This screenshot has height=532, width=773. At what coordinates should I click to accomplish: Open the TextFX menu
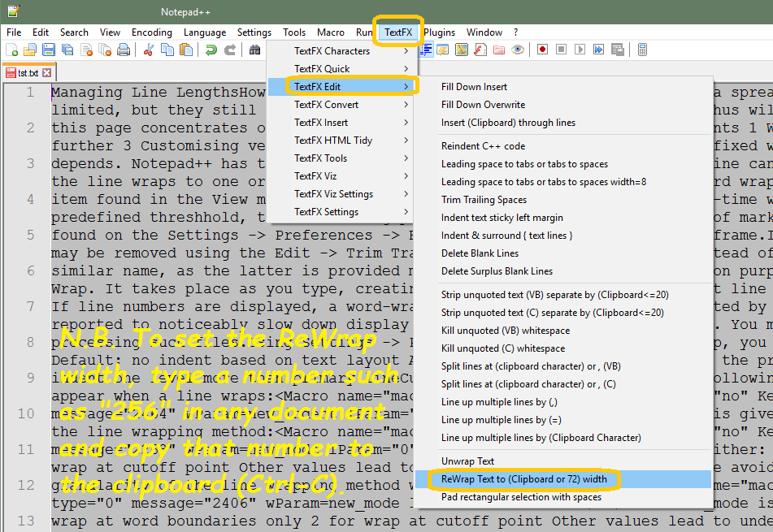[398, 32]
